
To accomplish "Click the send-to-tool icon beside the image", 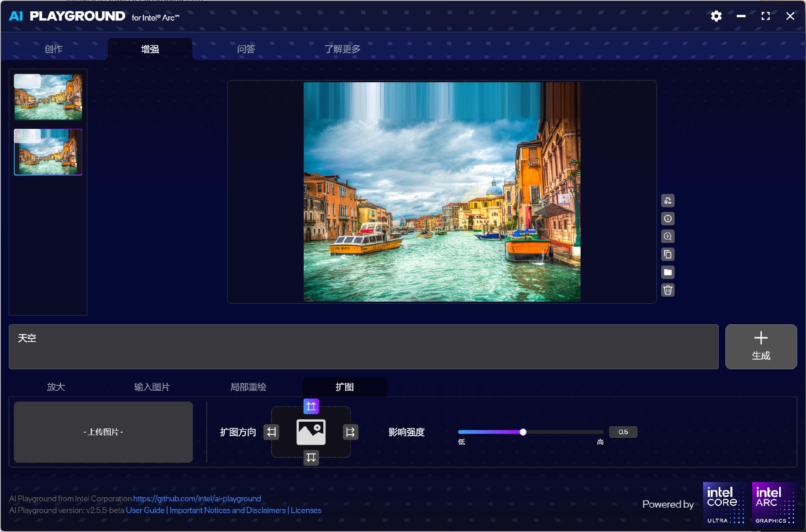I will click(668, 201).
